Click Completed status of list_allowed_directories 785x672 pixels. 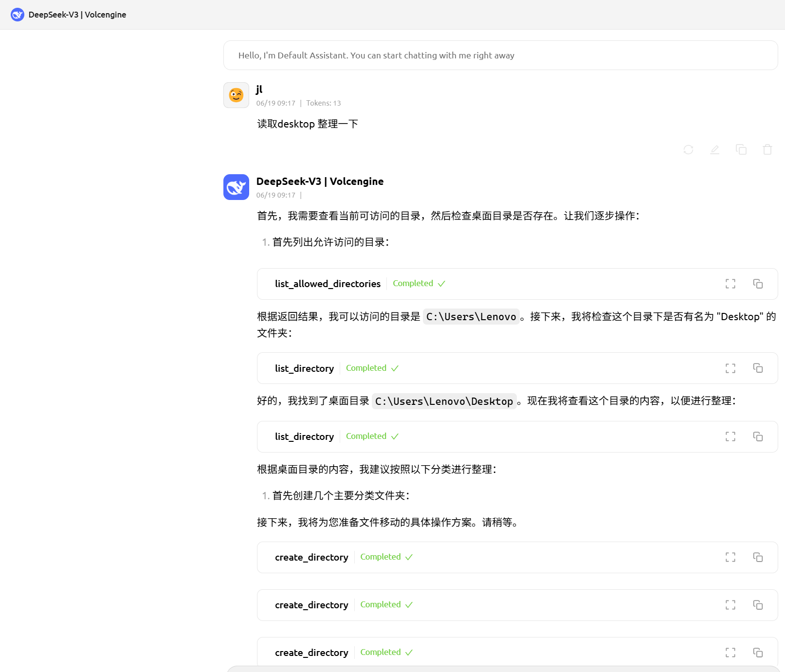click(419, 284)
